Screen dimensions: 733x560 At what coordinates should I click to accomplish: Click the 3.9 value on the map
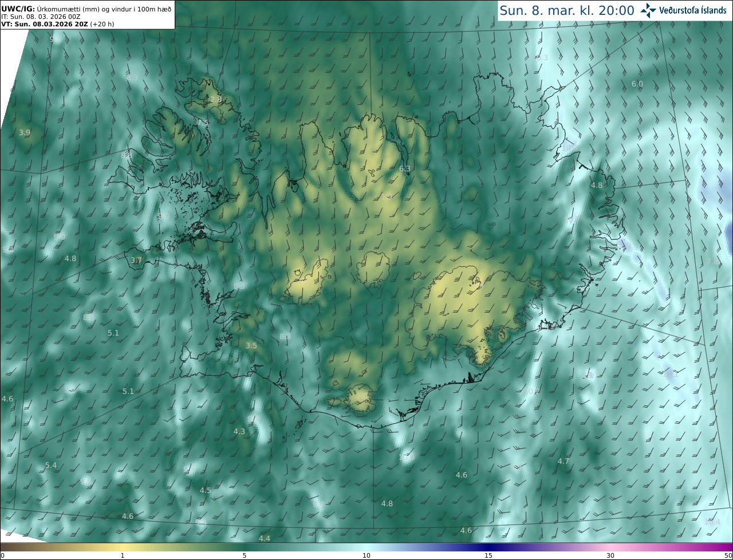pos(24,132)
